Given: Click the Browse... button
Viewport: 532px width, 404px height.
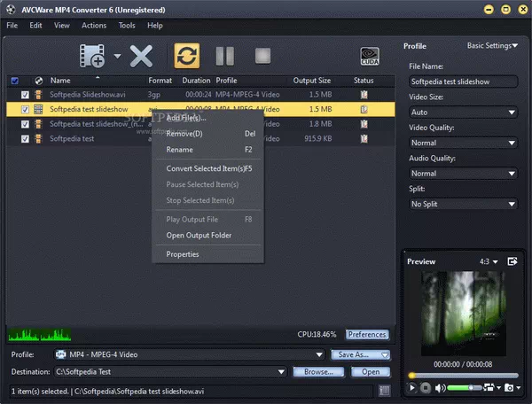Looking at the screenshot, I should (x=318, y=372).
